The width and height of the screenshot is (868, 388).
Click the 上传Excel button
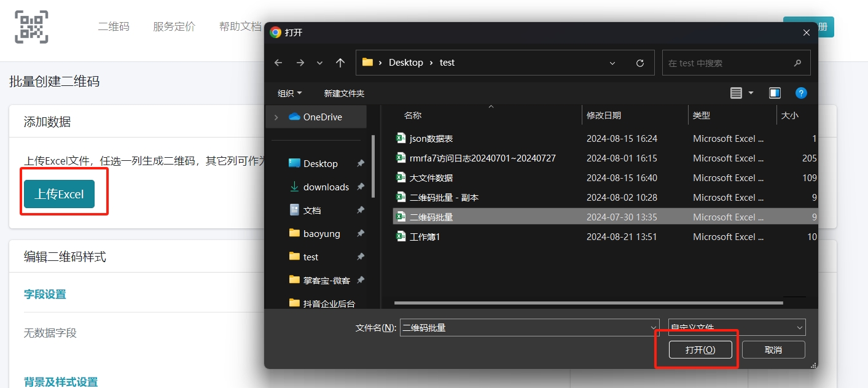[59, 194]
